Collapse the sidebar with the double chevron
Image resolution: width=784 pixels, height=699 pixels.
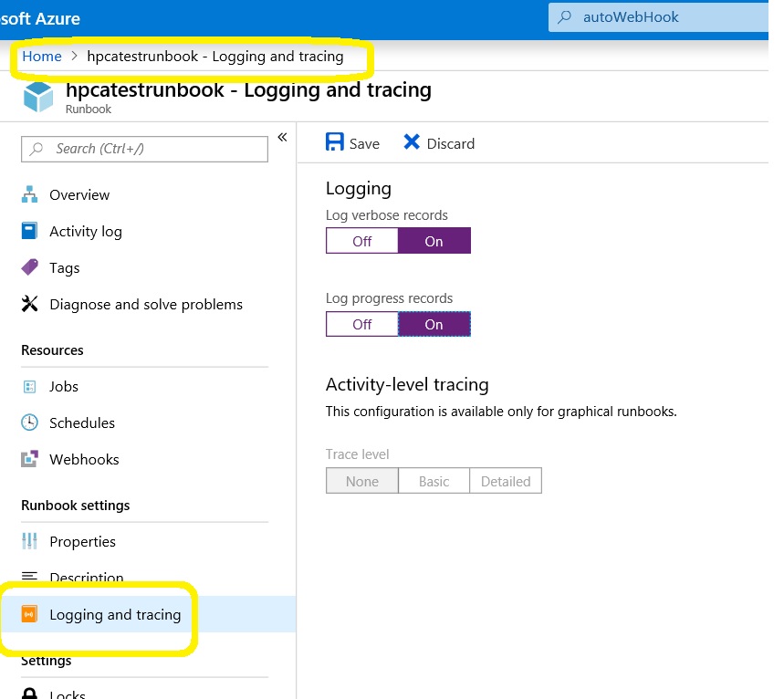(283, 137)
